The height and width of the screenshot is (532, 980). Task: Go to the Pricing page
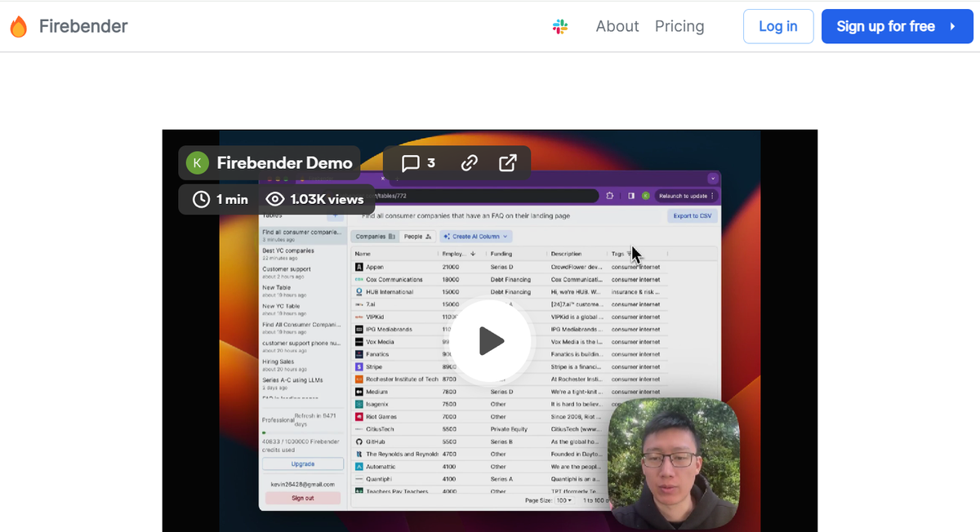click(x=679, y=26)
